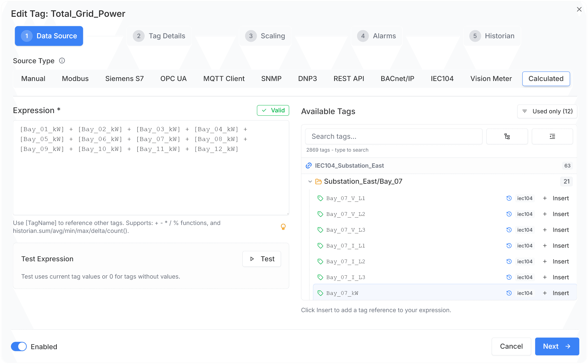
Task: Select Modbus source type
Action: (75, 79)
